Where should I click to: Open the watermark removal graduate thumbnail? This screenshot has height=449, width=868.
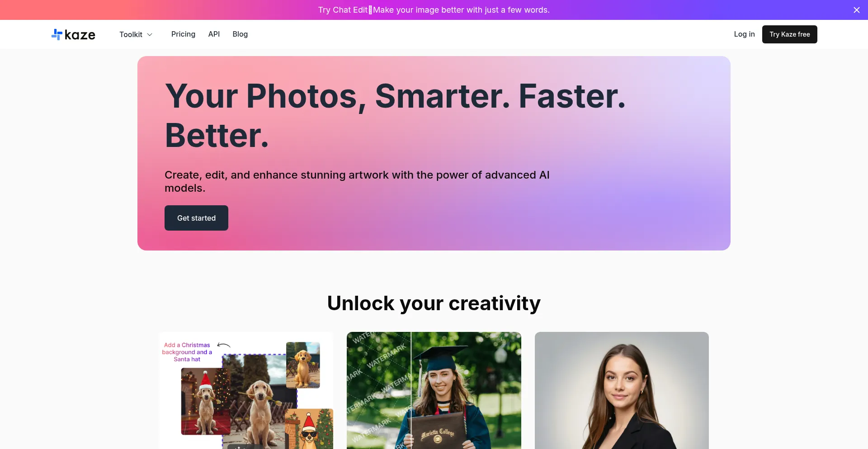(x=434, y=391)
